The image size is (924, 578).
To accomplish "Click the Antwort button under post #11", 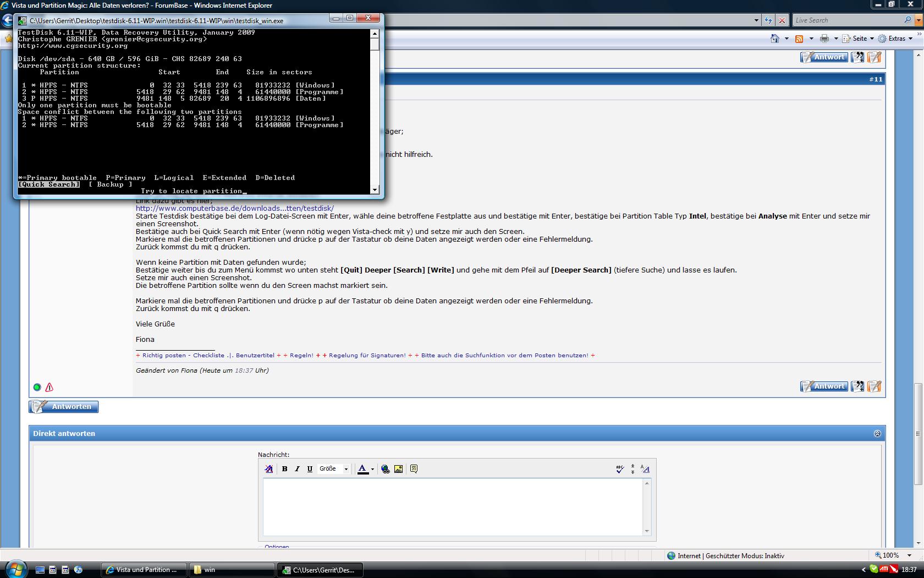I will tap(824, 386).
